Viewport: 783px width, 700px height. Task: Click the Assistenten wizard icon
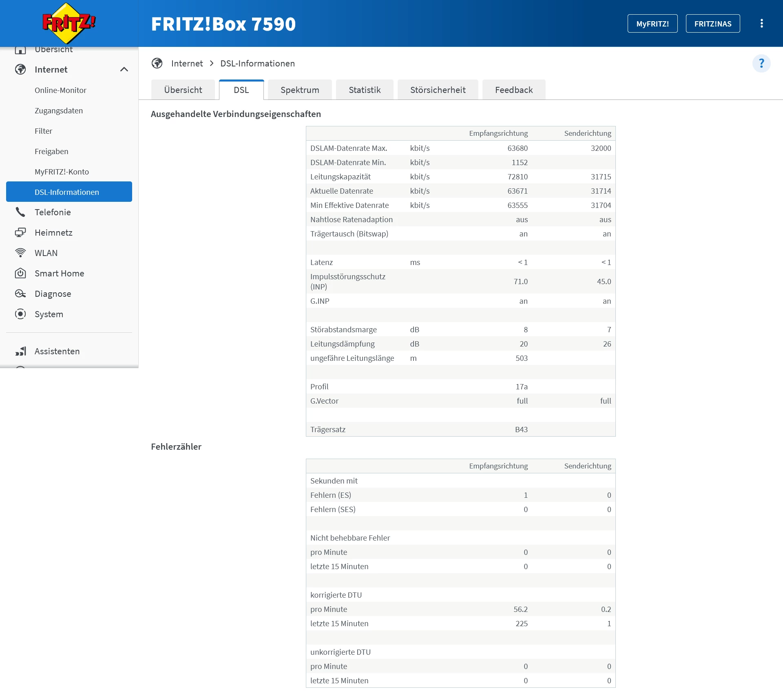[20, 351]
